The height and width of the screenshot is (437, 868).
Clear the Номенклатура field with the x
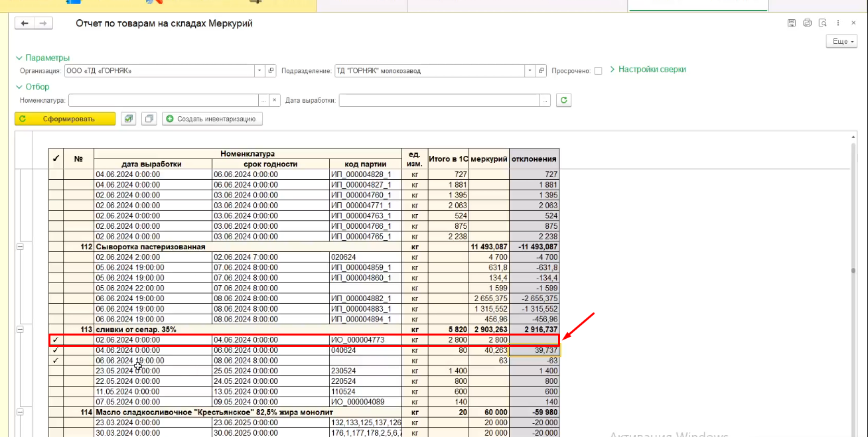[275, 100]
